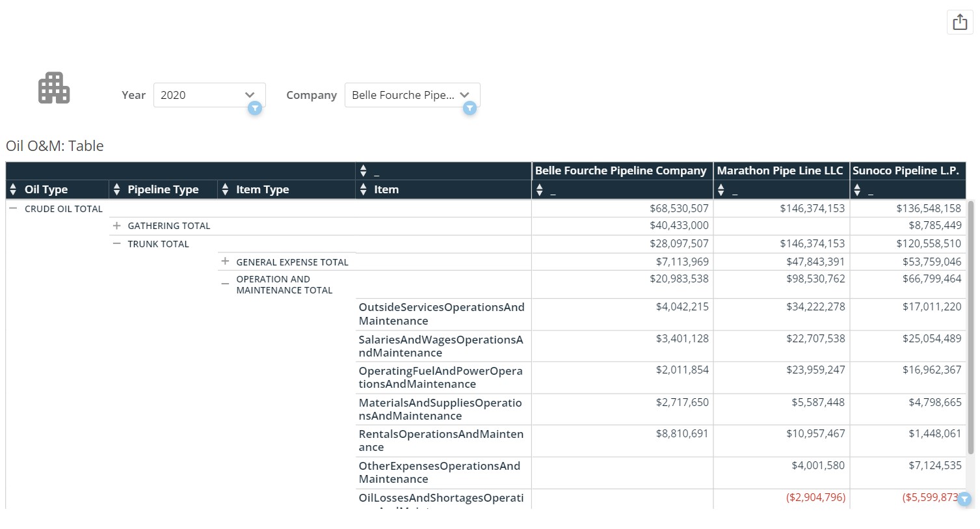Viewport: 980px width, 529px height.
Task: Expand GENERAL EXPENSE TOTAL row
Action: click(x=225, y=262)
